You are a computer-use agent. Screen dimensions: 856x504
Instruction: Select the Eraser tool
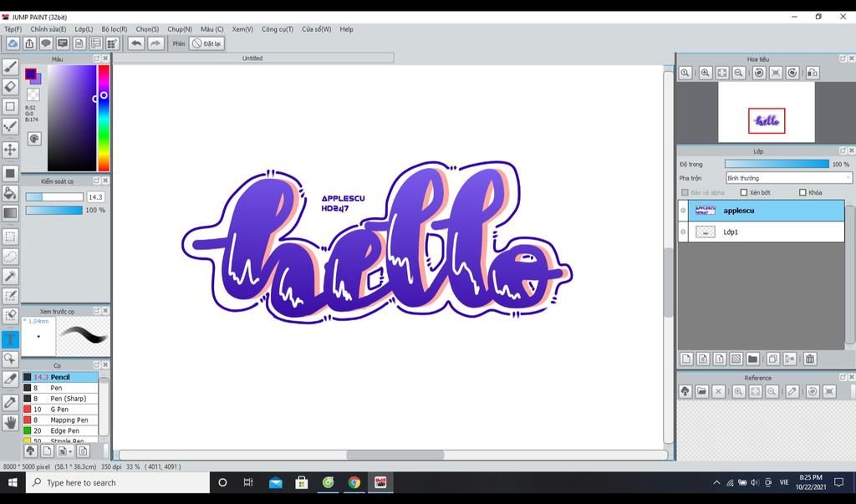click(10, 87)
